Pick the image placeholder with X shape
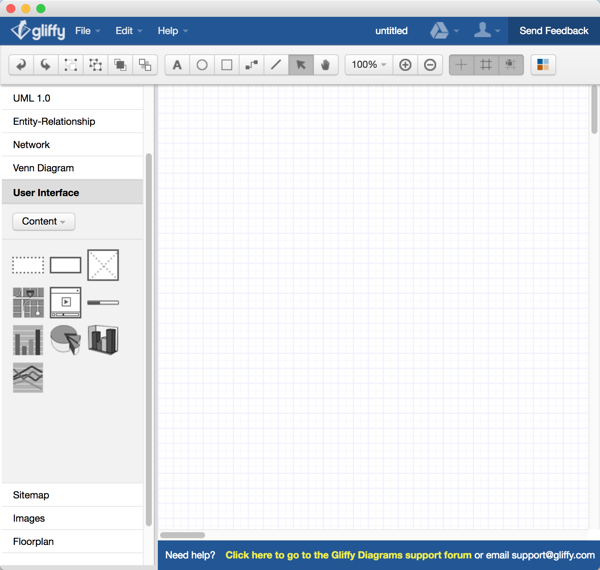This screenshot has height=570, width=600. coord(103,265)
